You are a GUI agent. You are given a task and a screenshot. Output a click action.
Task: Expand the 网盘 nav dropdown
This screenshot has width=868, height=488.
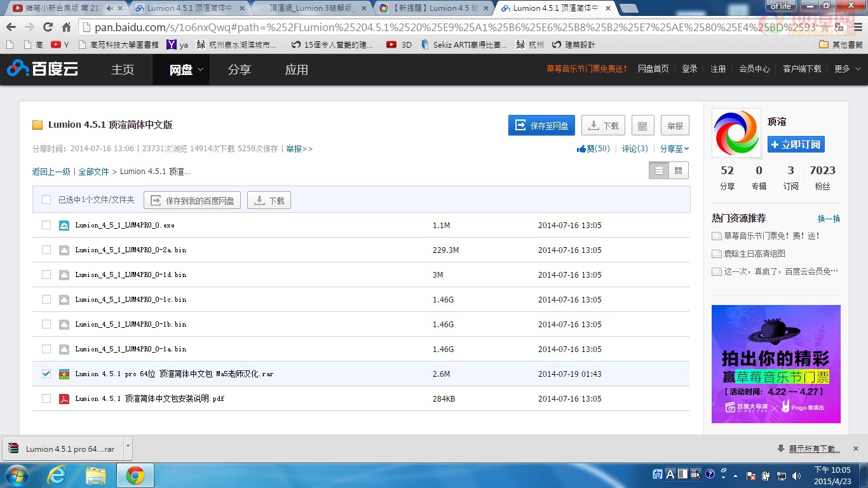[x=201, y=70]
